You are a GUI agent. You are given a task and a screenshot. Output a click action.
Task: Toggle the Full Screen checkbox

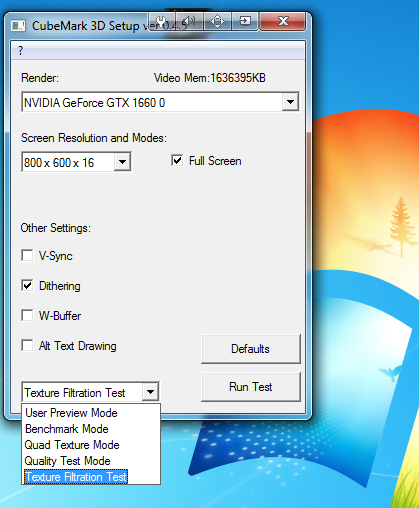click(177, 160)
